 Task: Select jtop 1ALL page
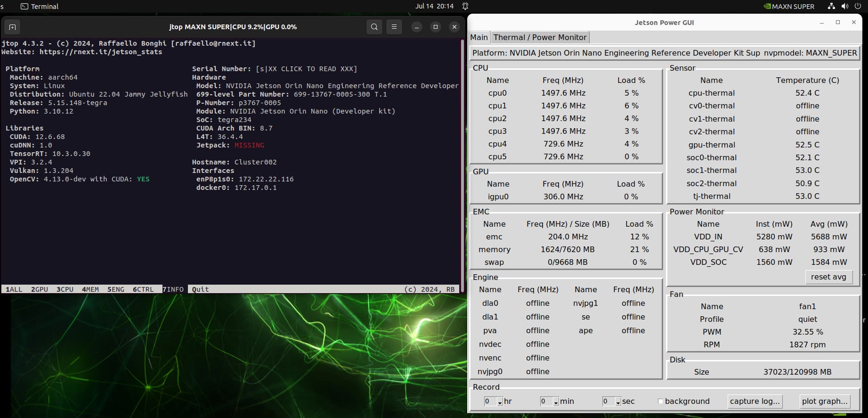[14, 289]
